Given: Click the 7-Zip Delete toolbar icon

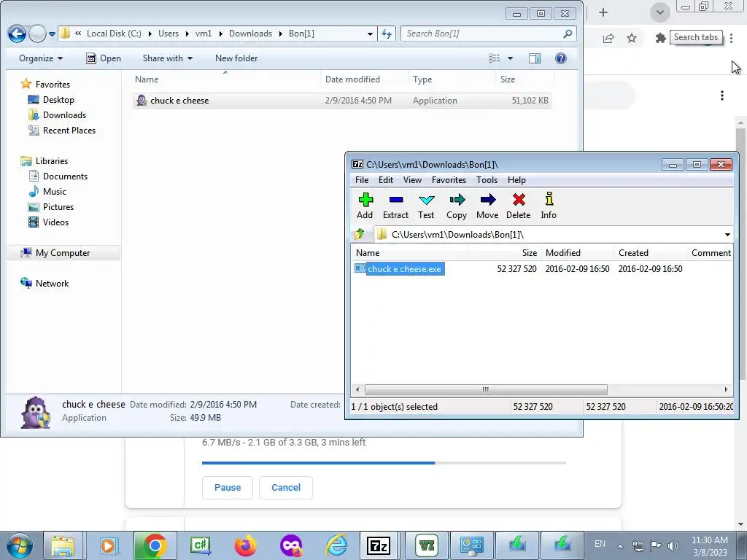Looking at the screenshot, I should pos(519,200).
